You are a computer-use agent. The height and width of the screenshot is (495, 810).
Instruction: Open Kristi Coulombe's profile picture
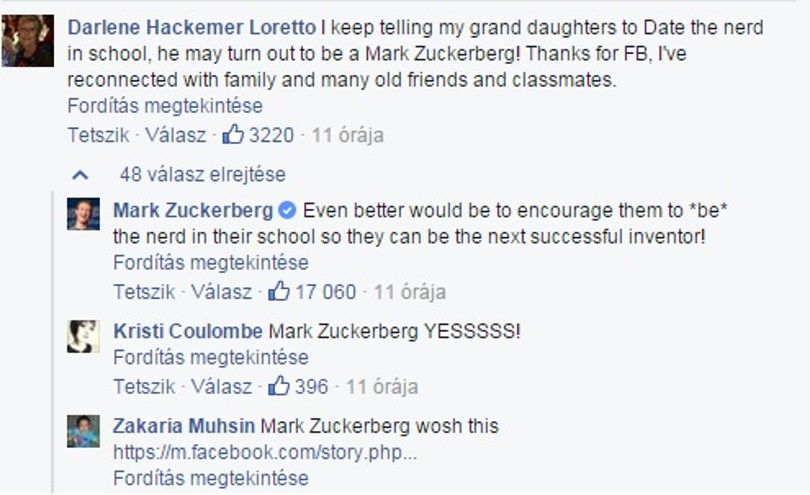83,336
